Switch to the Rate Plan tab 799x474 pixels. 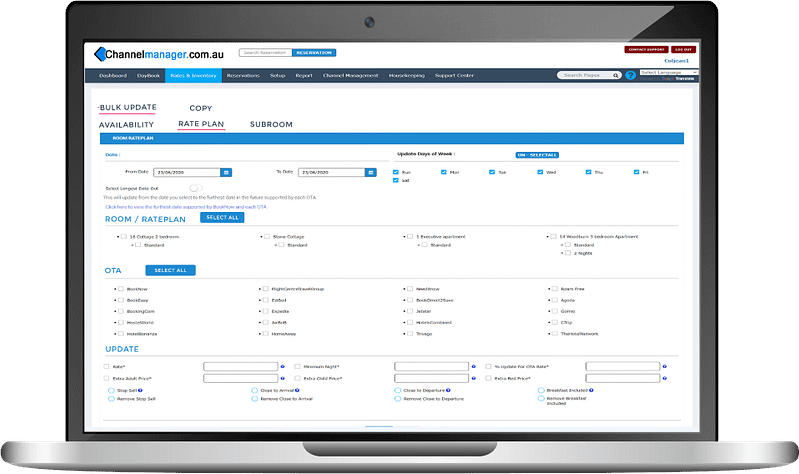pos(201,124)
